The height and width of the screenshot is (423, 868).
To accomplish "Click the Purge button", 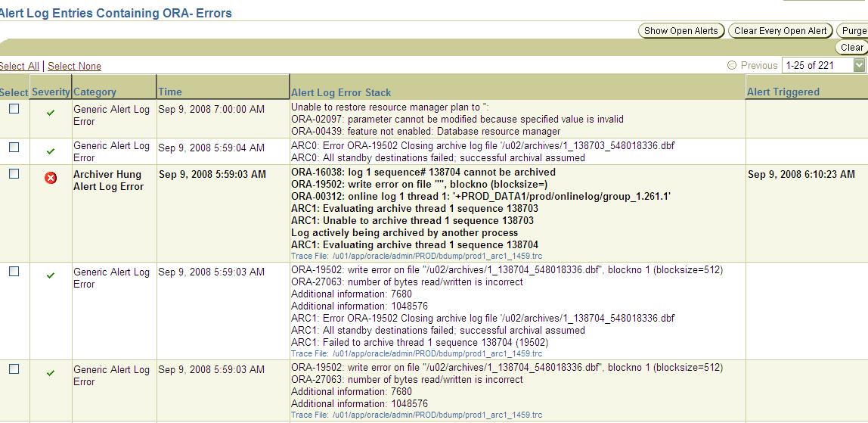I will 853,31.
